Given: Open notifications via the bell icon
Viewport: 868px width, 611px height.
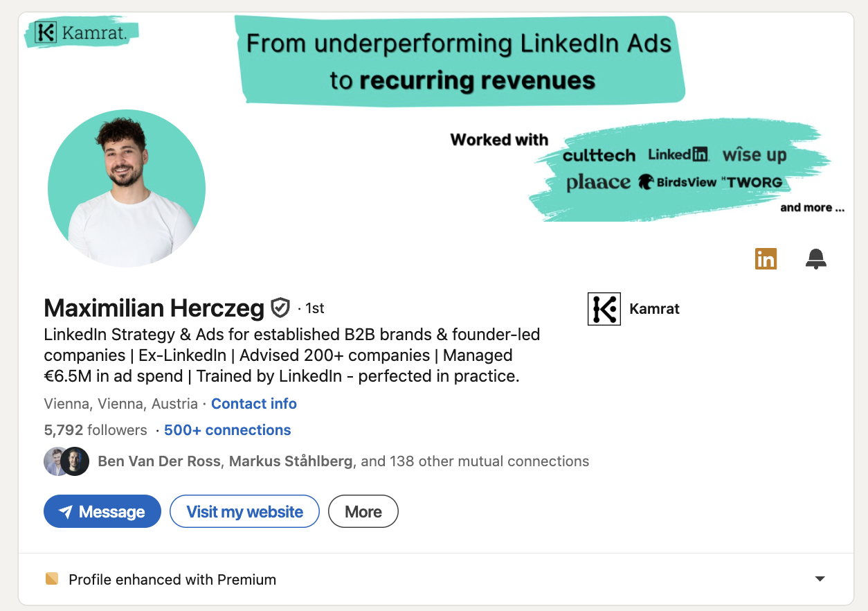Looking at the screenshot, I should point(816,258).
